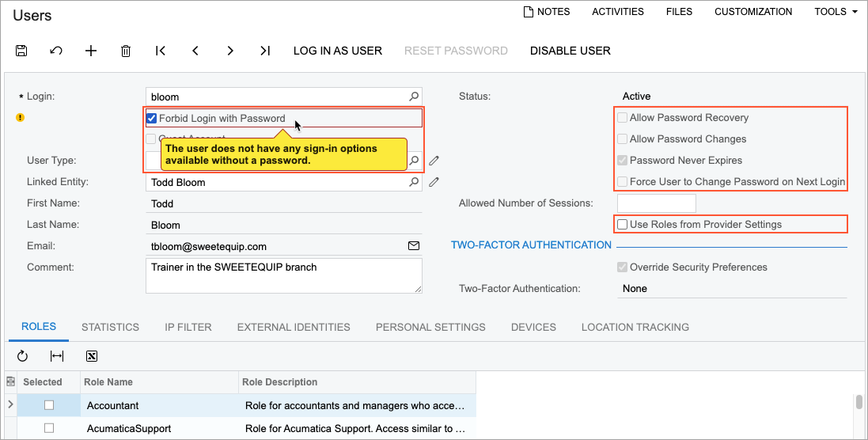
Task: Export roles to Excel icon
Action: tap(92, 356)
